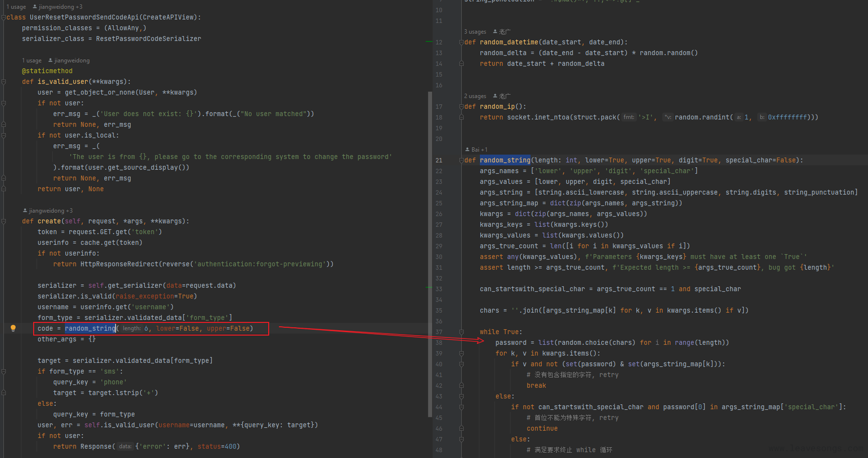
Task: Collapse the random_string function fold marker
Action: click(461, 160)
